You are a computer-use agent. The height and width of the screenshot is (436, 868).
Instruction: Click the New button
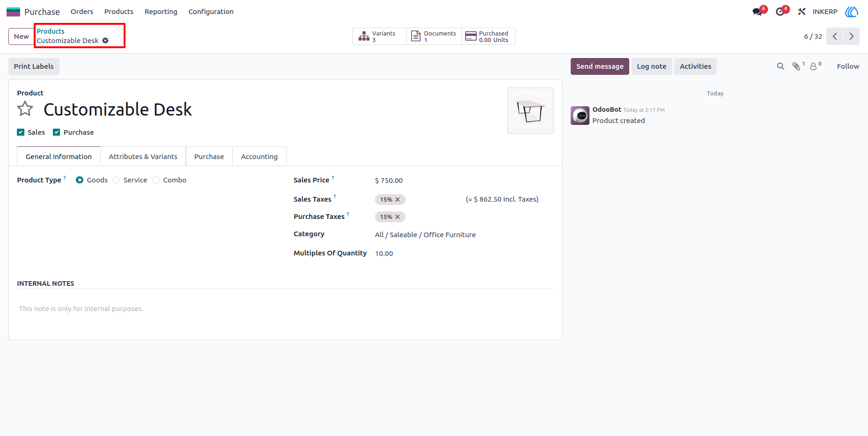(22, 36)
